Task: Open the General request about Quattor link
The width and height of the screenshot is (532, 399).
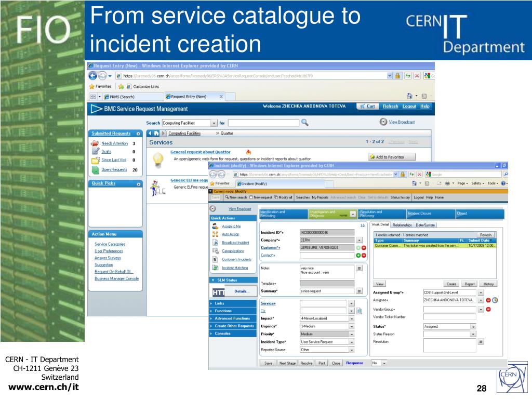Action: click(x=200, y=152)
